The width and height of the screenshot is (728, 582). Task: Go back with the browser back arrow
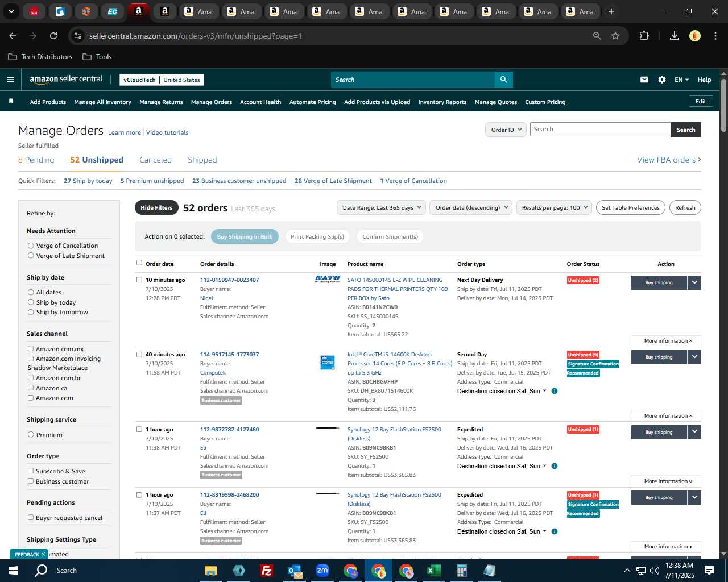(13, 36)
